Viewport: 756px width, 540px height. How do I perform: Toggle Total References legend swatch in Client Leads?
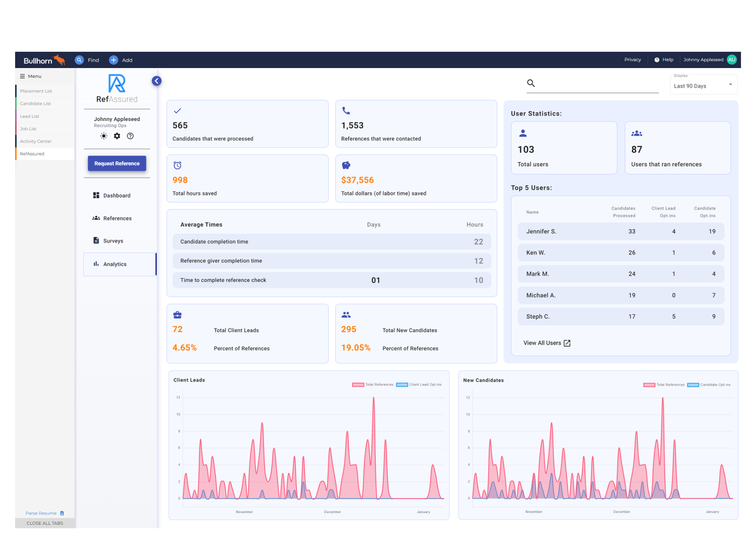[x=358, y=384]
